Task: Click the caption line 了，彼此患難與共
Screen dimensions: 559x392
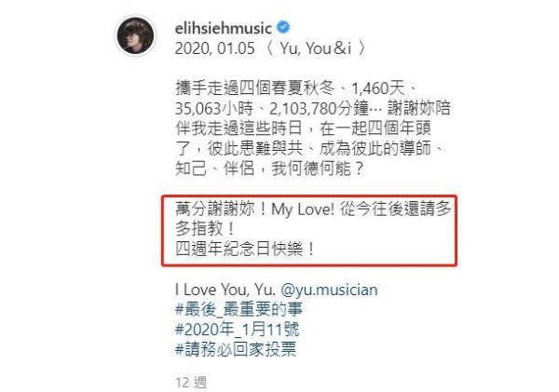Action: (x=309, y=148)
